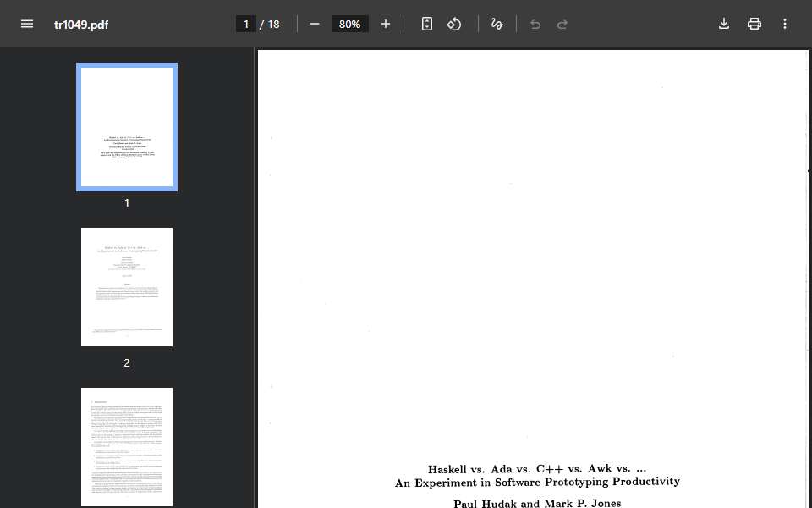
Task: Click thumbnail label number 2
Action: tap(127, 363)
